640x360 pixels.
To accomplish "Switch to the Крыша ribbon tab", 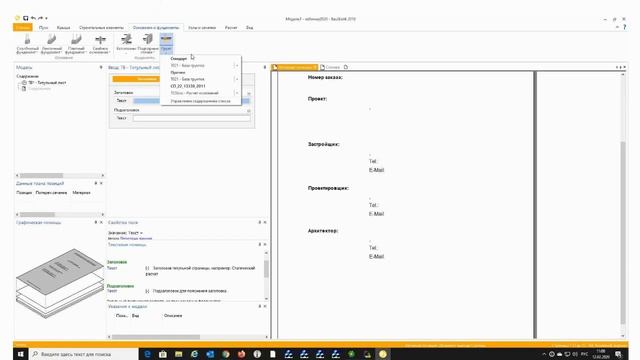I will click(63, 27).
